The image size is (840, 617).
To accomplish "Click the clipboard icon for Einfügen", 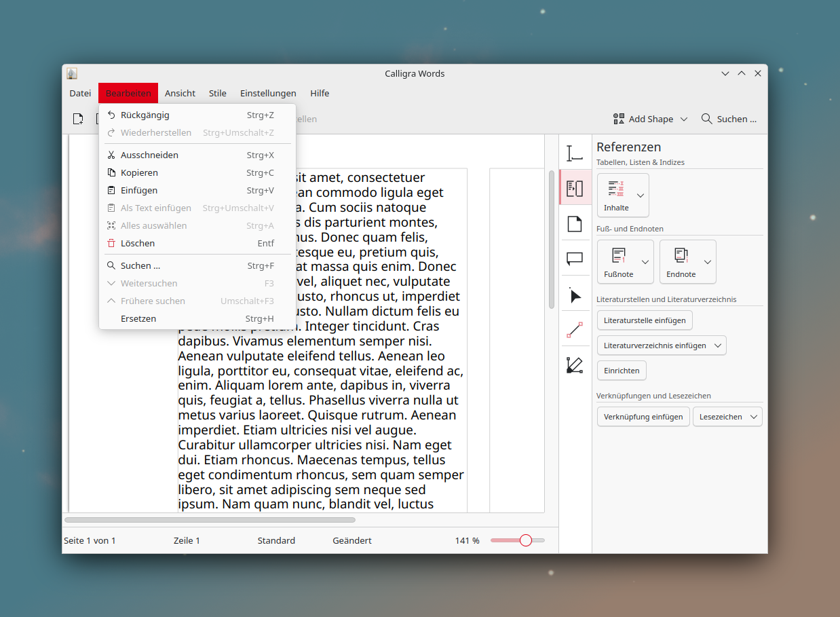I will 111,190.
